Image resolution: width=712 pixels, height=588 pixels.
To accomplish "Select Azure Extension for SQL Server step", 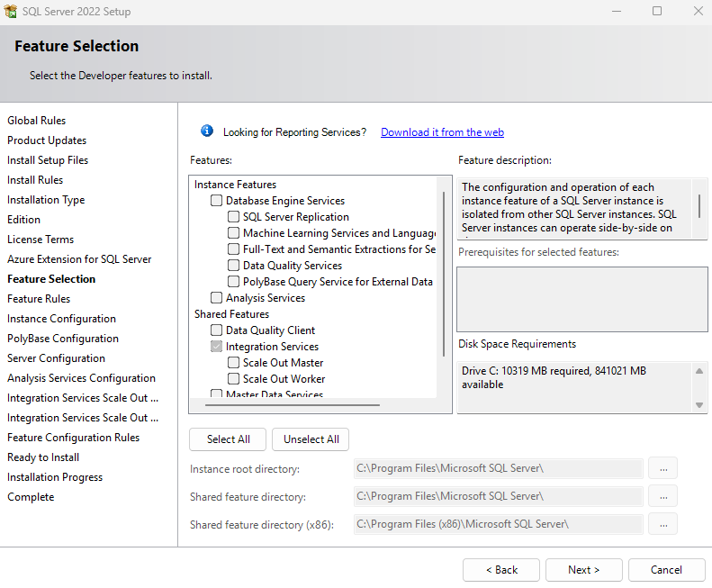I will (79, 259).
